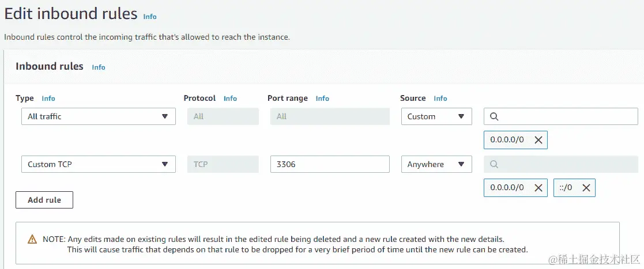Open Info link next to Source
The width and height of the screenshot is (644, 269).
coord(440,98)
